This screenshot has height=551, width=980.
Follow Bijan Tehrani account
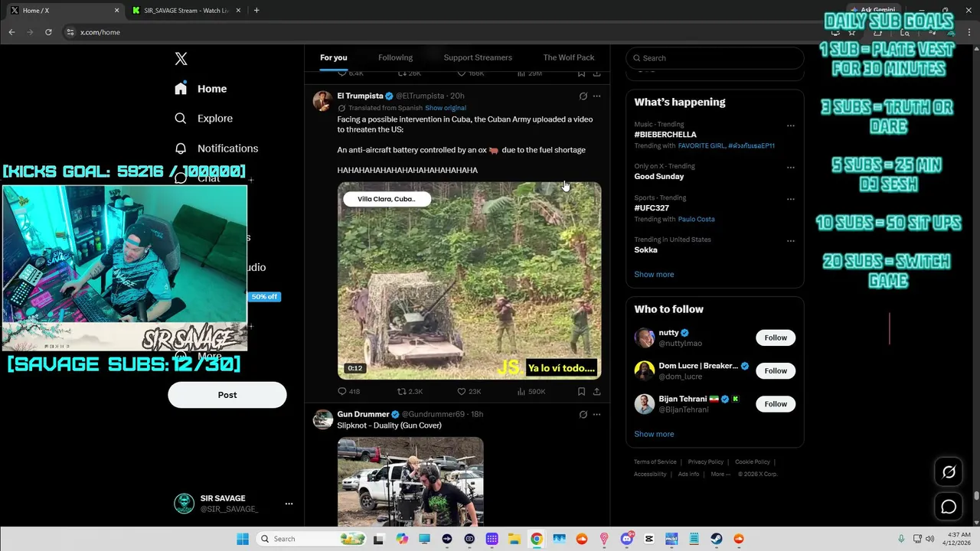(x=776, y=404)
